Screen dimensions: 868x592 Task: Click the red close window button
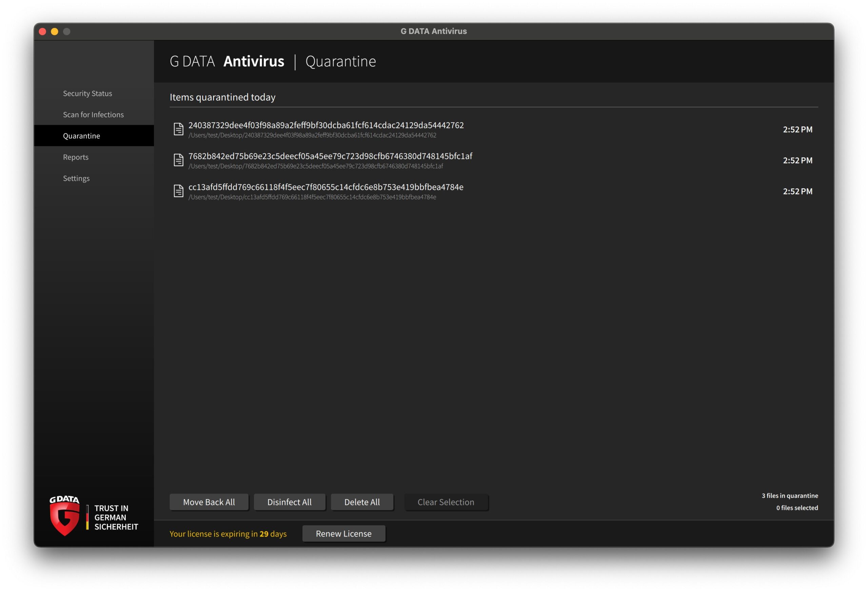pyautogui.click(x=43, y=32)
